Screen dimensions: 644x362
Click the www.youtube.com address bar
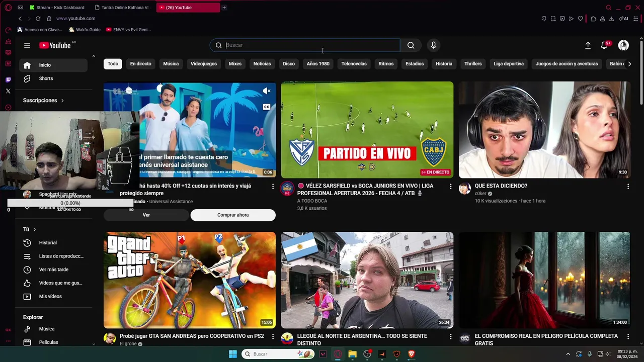click(x=75, y=19)
